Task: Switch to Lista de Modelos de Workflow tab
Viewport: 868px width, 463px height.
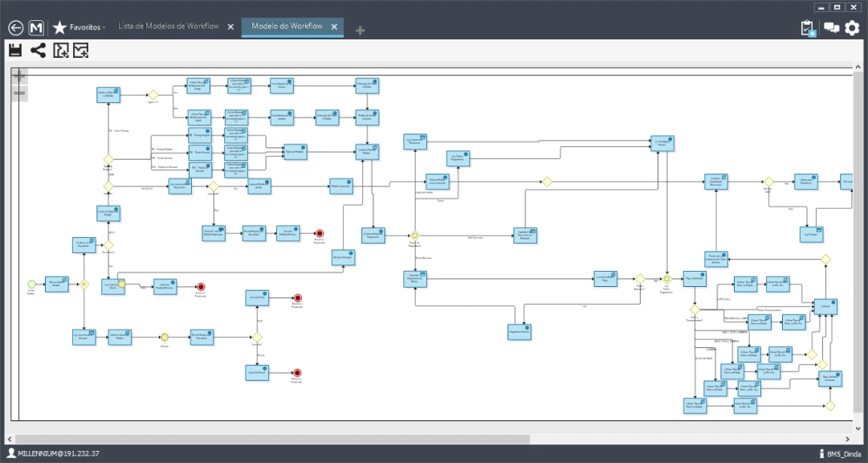Action: point(169,27)
